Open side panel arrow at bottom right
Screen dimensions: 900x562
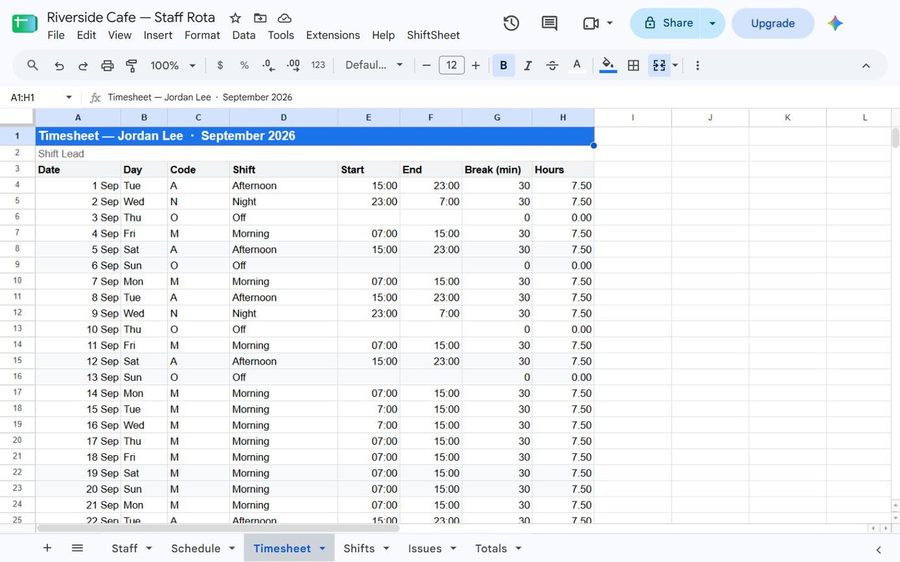[x=878, y=549]
